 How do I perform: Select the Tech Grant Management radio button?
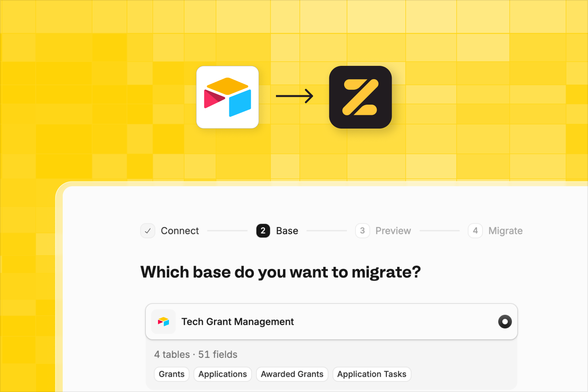(x=505, y=322)
